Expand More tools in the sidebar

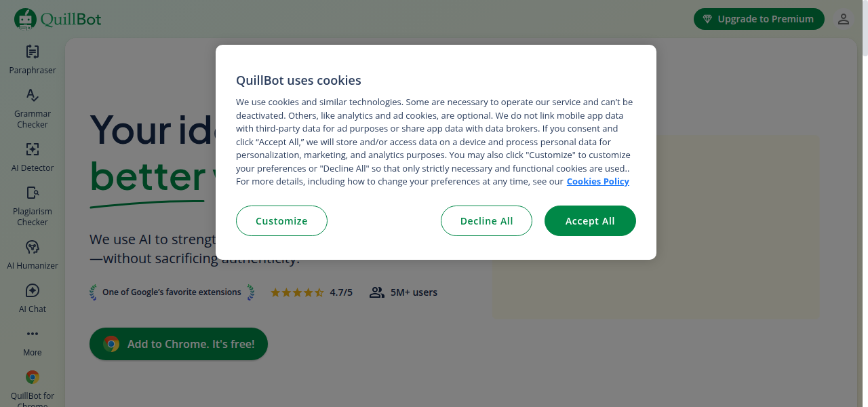tap(32, 341)
